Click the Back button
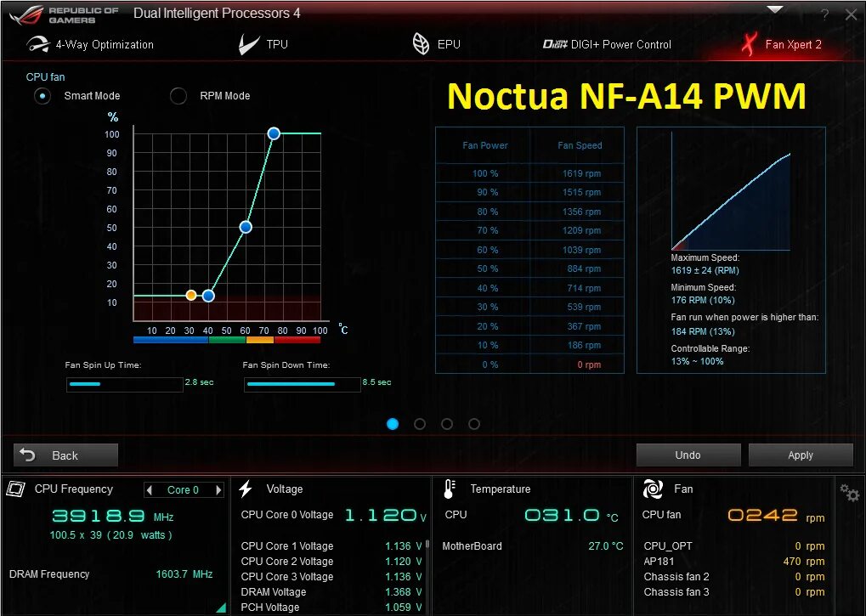Viewport: 866px width, 616px height. 65,455
